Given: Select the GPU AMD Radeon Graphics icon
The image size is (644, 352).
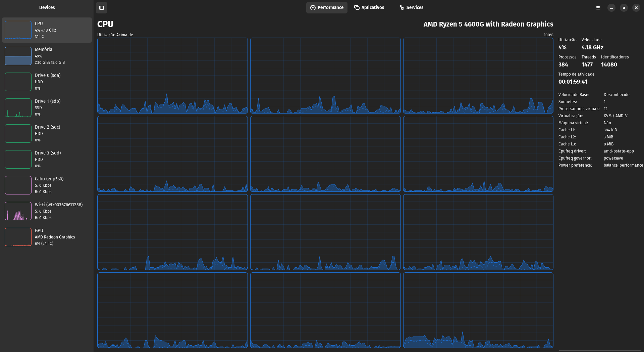Looking at the screenshot, I should click(18, 237).
